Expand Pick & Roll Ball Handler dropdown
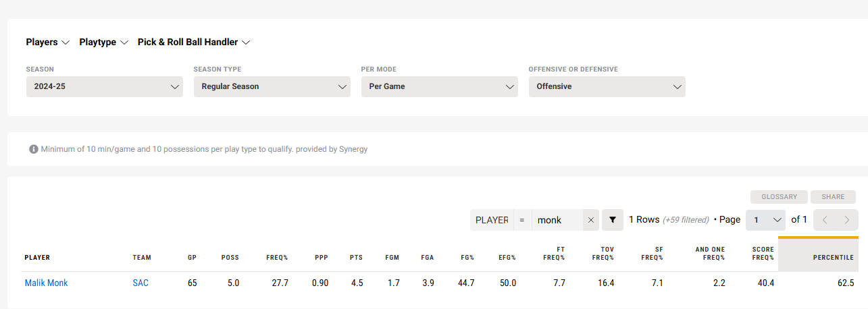The width and height of the screenshot is (868, 309). point(194,42)
